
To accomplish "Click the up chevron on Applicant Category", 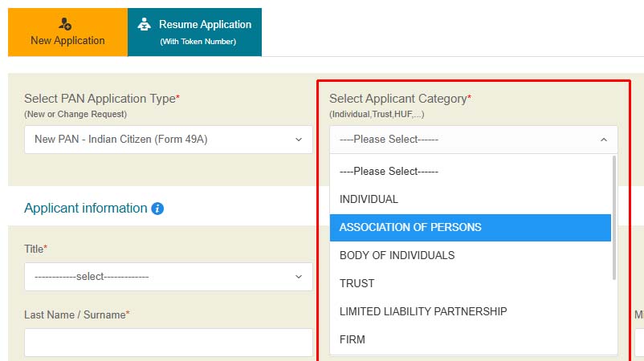I will tap(604, 140).
